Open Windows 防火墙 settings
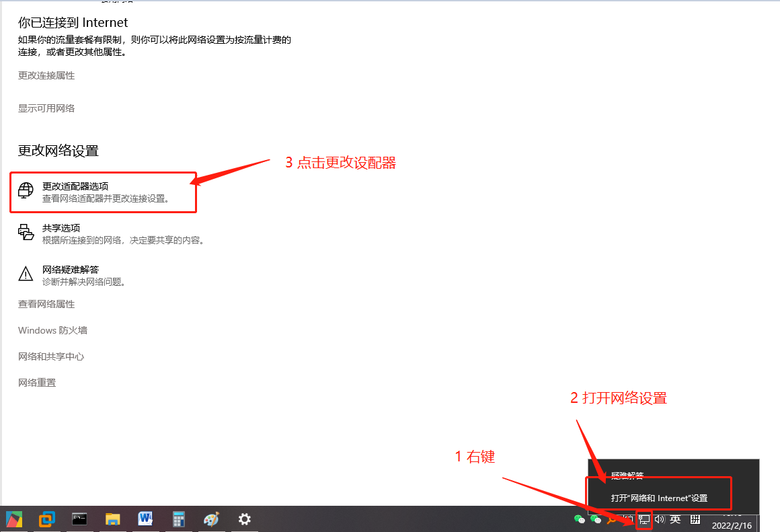This screenshot has width=780, height=532. [x=52, y=330]
